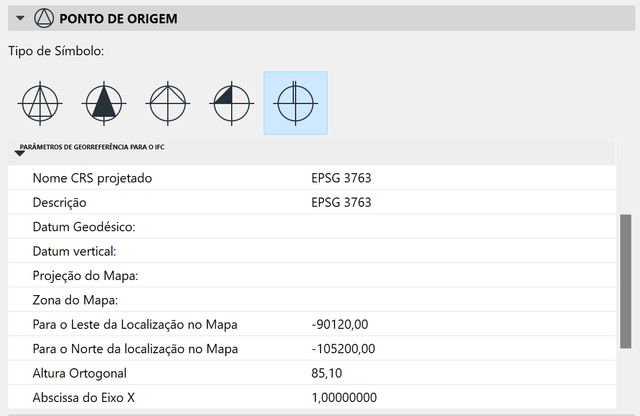Image resolution: width=640 pixels, height=416 pixels.
Task: Select the filled quarter-circle origin symbol
Action: pyautogui.click(x=231, y=103)
